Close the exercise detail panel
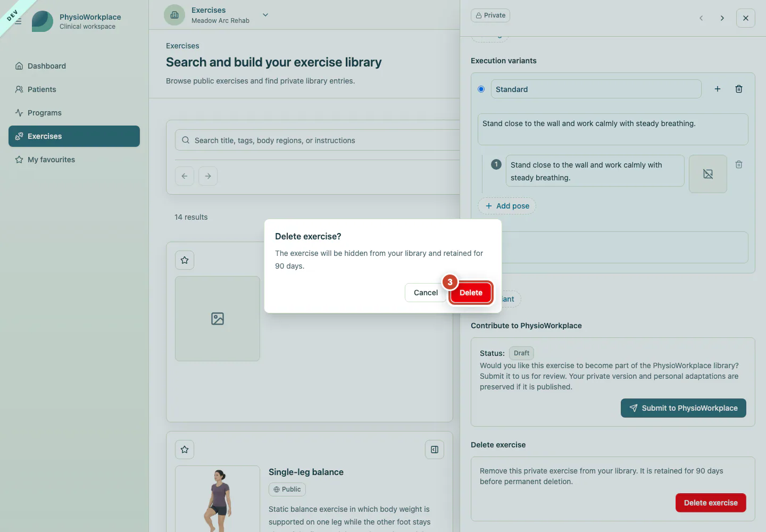This screenshot has width=766, height=532. (x=746, y=18)
